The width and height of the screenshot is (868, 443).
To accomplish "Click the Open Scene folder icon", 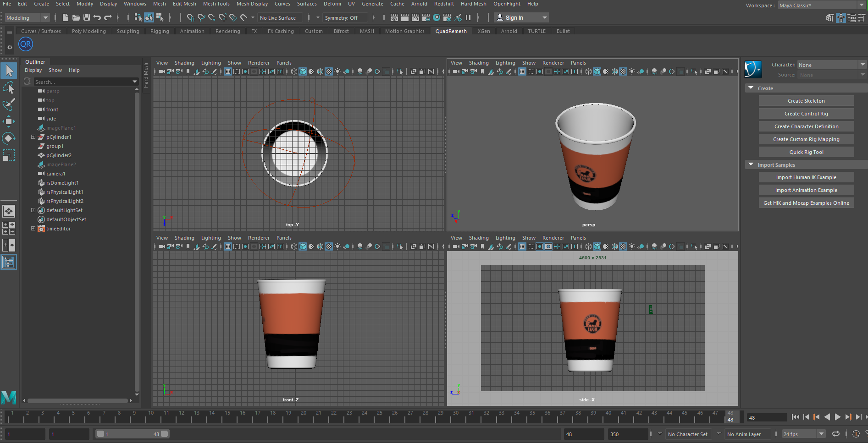I will click(x=76, y=17).
